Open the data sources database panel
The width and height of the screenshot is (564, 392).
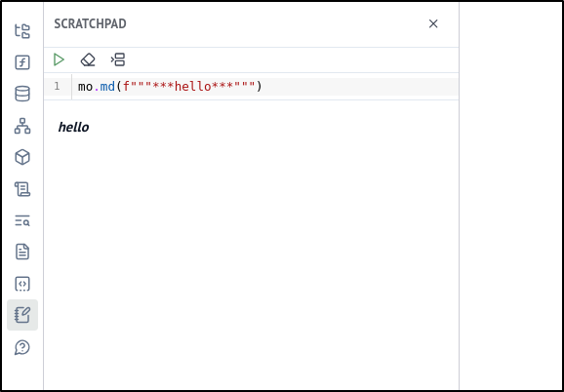[x=22, y=95]
